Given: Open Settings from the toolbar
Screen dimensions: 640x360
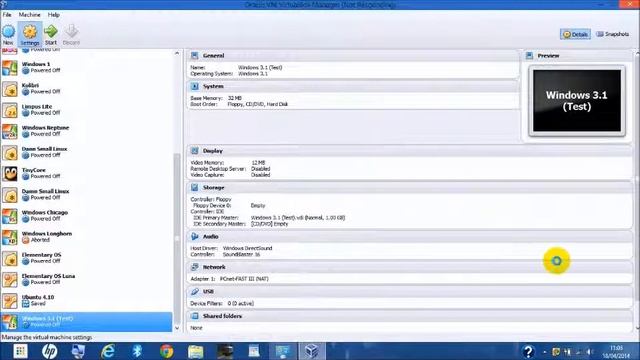Looking at the screenshot, I should pyautogui.click(x=30, y=34).
